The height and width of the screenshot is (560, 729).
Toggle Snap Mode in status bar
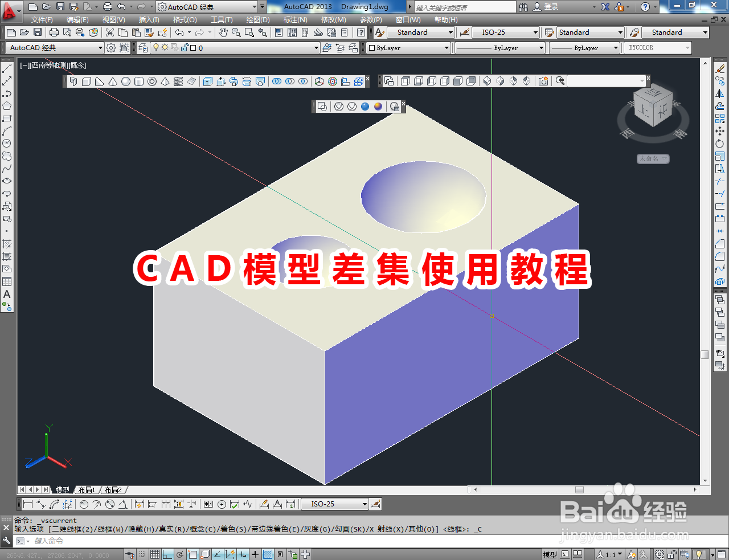point(142,554)
